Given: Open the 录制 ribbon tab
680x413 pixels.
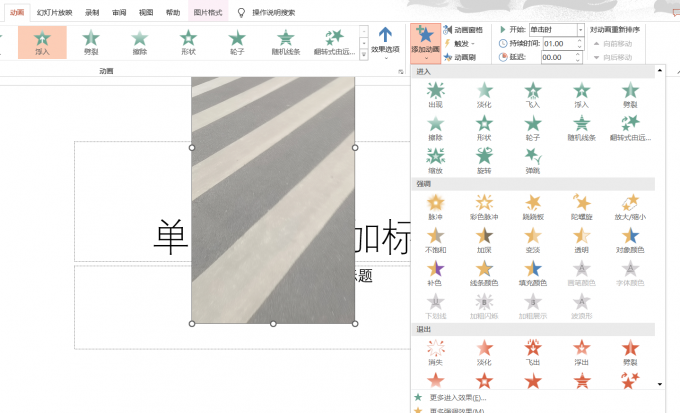Looking at the screenshot, I should pyautogui.click(x=92, y=13).
